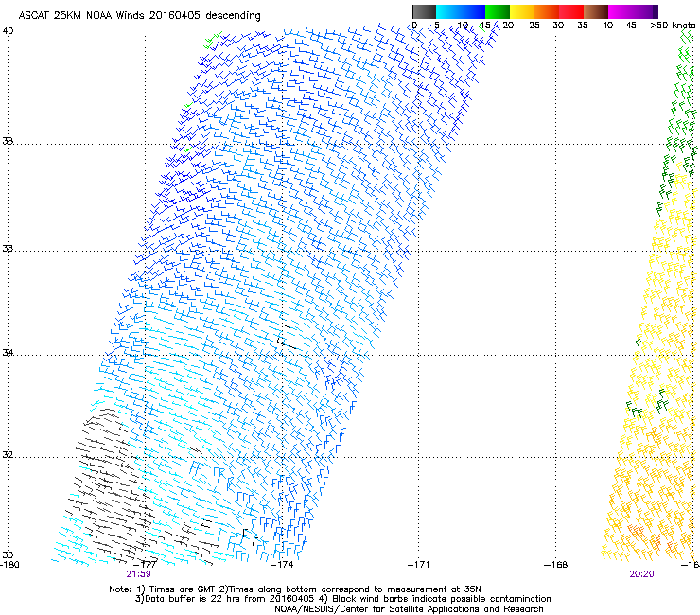700x615 pixels.
Task: Click the magenta-purple 40–50 knots color bar segment
Action: [633, 11]
